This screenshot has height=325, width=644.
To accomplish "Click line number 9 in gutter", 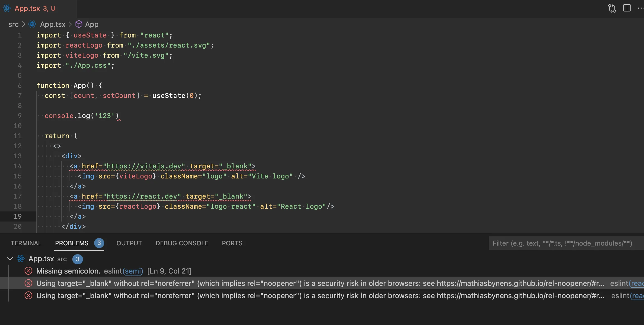I will pyautogui.click(x=20, y=116).
